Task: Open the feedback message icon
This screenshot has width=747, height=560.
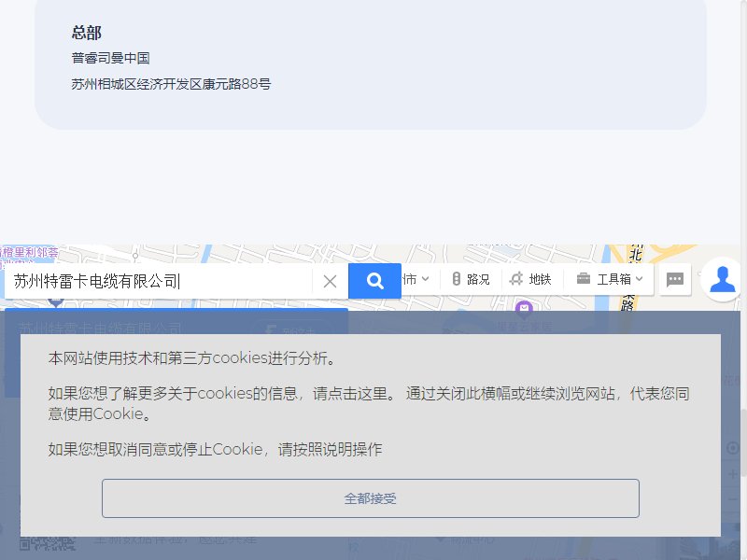Action: [674, 279]
